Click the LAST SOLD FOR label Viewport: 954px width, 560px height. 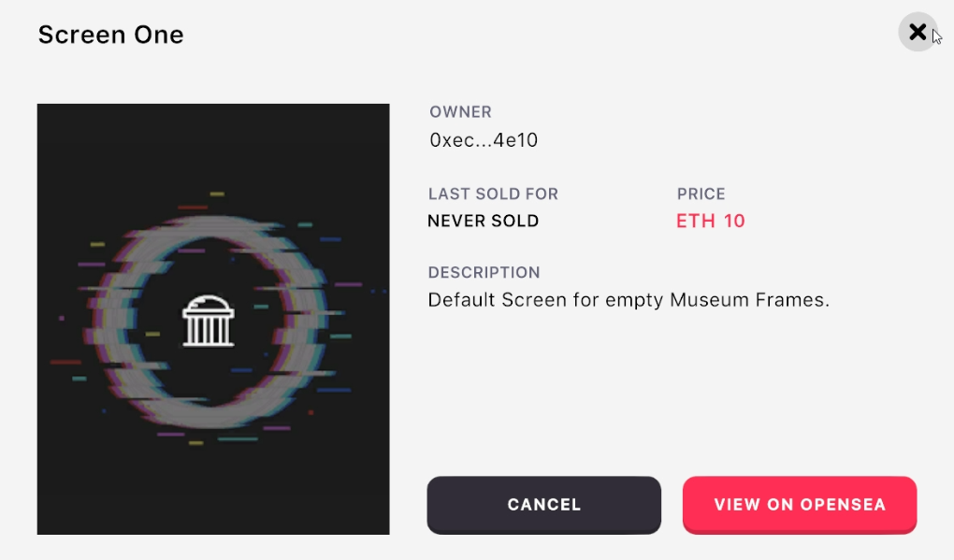pos(493,194)
